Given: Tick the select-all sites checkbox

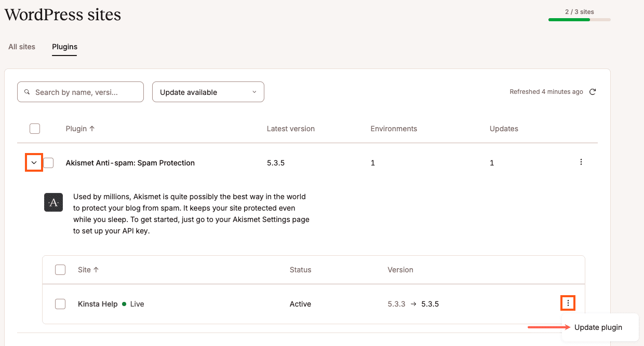Looking at the screenshot, I should click(60, 270).
